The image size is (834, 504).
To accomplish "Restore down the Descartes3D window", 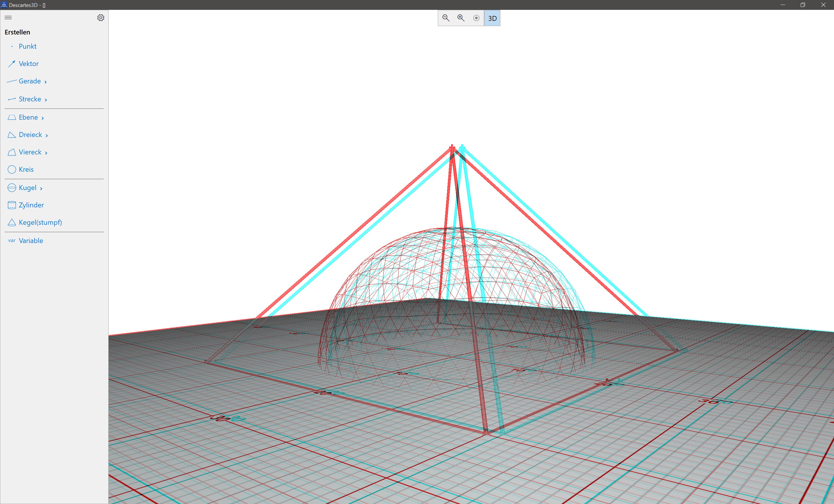I will (x=802, y=5).
